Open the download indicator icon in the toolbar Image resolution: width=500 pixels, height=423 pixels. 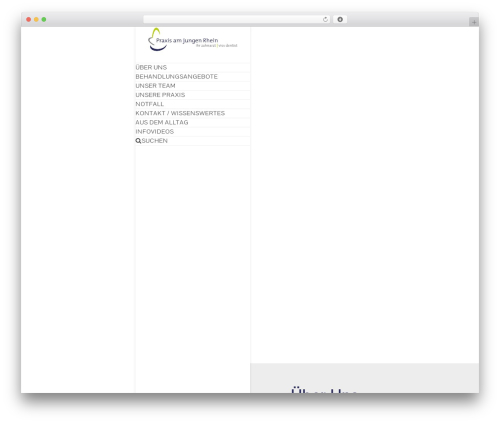(340, 19)
